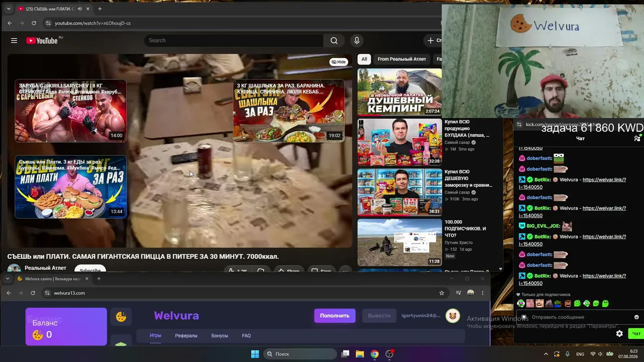
Task: Go back in the Welvura browser window
Action: coord(9,293)
